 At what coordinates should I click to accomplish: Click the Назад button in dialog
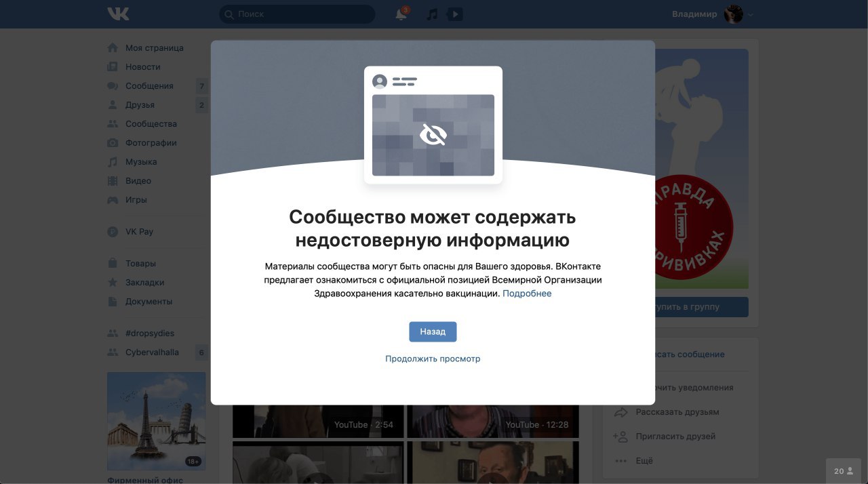coord(433,331)
